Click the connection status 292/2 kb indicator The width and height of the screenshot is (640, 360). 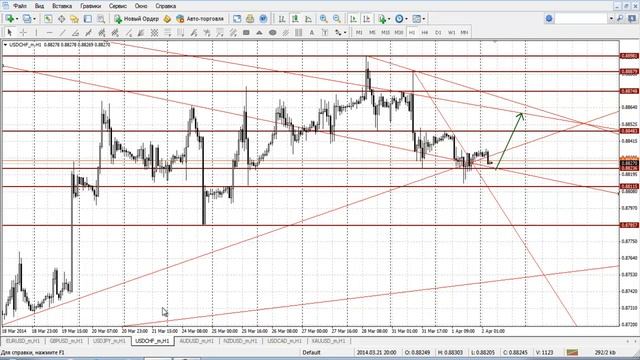[604, 352]
